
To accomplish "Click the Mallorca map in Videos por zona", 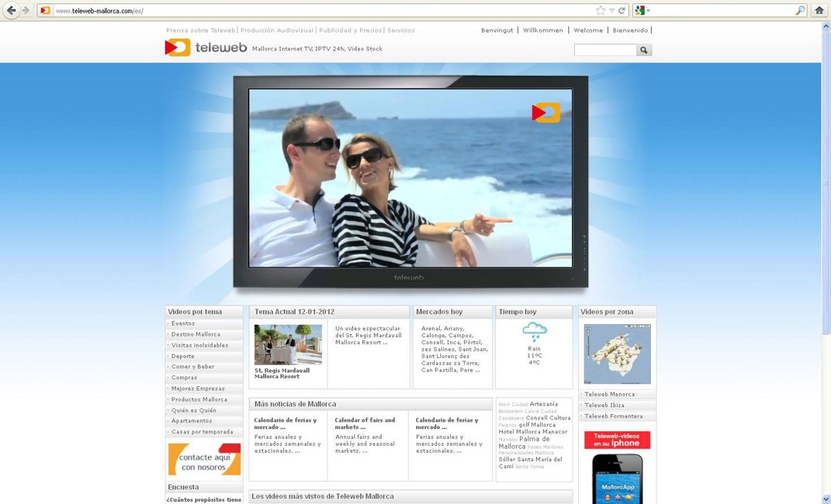I will [x=617, y=354].
